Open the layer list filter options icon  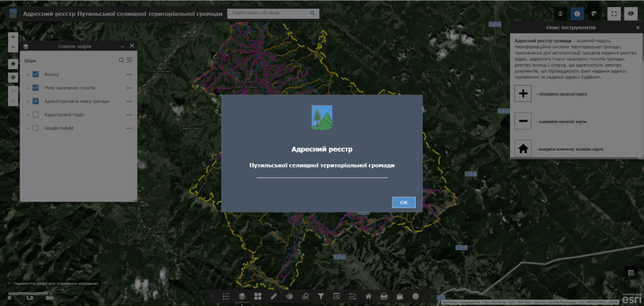[130, 60]
